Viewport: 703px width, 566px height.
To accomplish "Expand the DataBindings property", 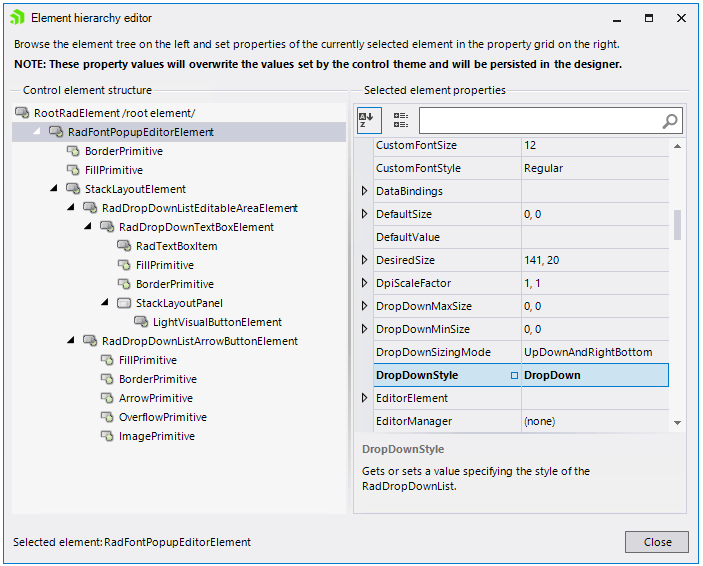I will tap(365, 191).
